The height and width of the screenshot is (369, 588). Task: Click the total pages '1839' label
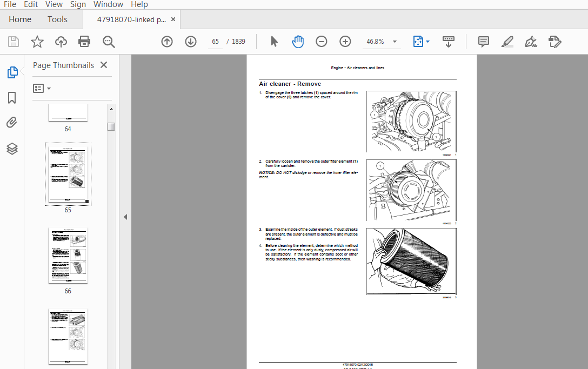click(238, 41)
